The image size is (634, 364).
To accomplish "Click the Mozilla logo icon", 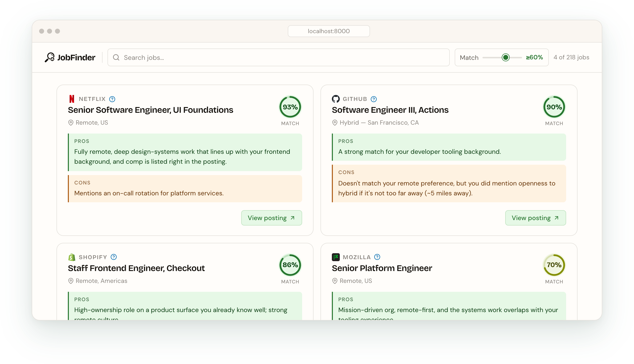I will tap(336, 257).
